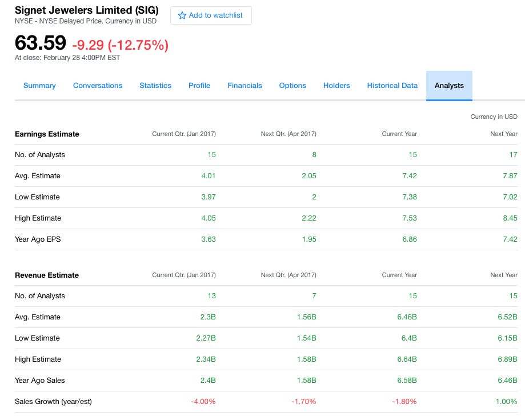Viewport: 525px width, 420px height.
Task: Switch to the Options tab
Action: [292, 85]
